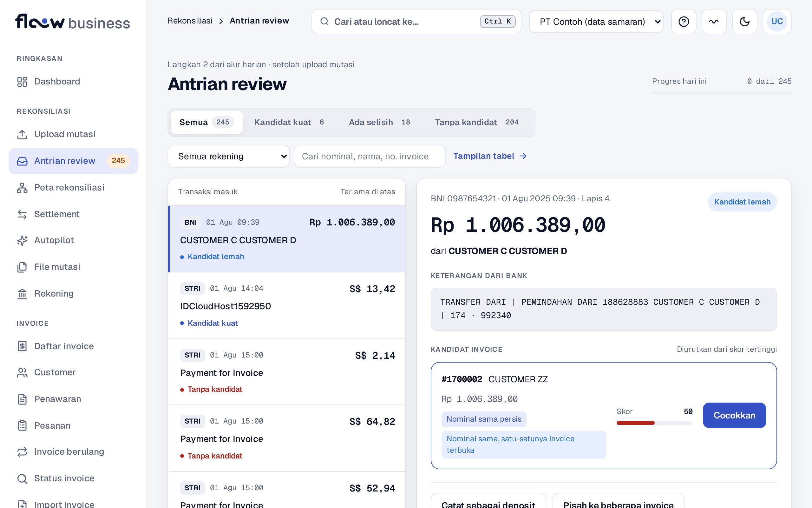Click the Daftar invoice receipt icon

pos(22,346)
